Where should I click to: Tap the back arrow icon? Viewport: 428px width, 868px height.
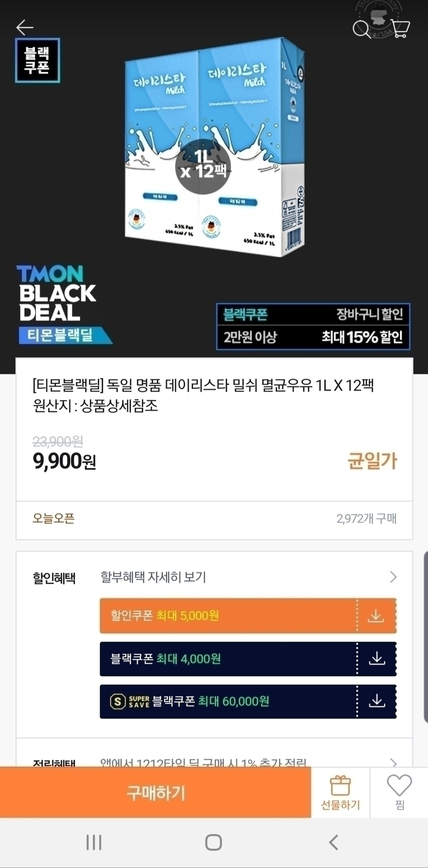point(24,27)
